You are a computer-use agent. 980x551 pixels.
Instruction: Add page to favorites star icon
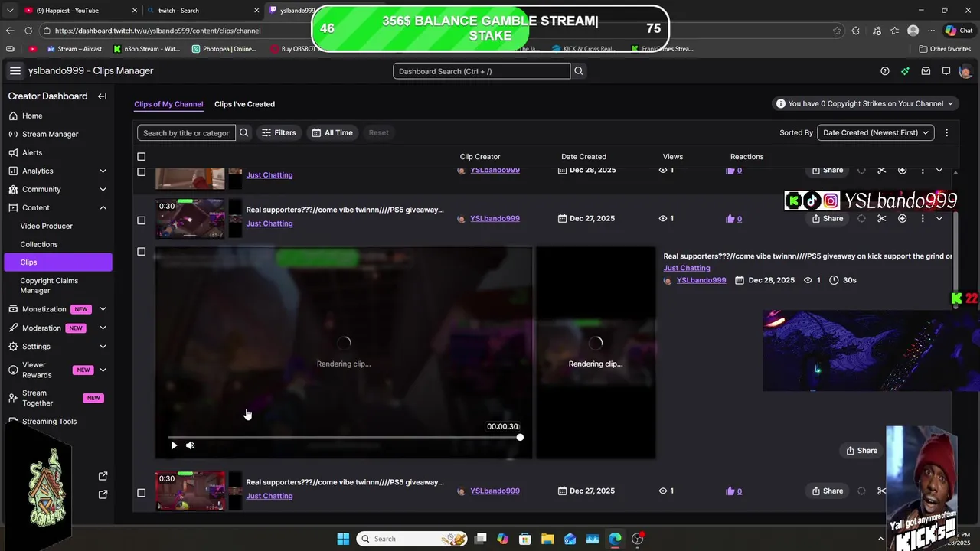click(837, 31)
